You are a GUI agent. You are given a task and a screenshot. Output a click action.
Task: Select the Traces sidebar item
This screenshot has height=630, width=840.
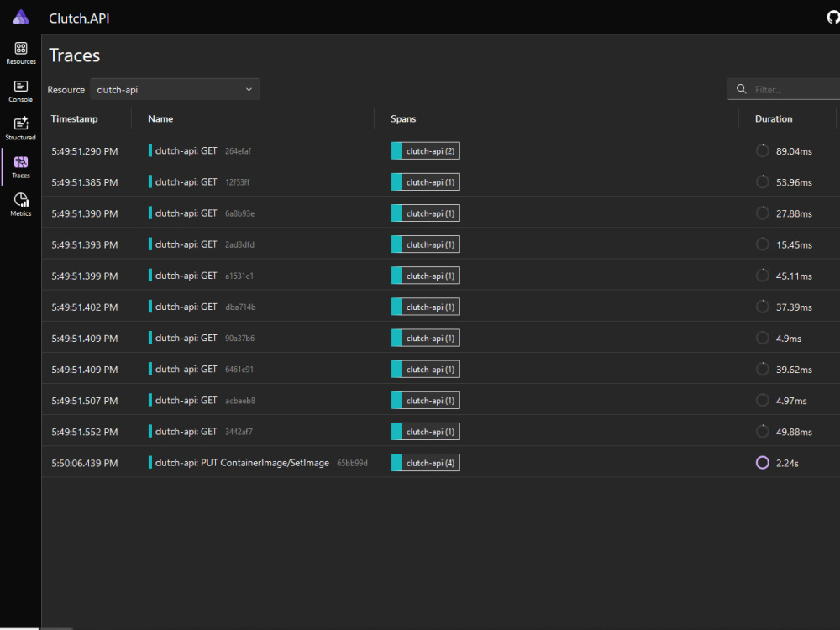(21, 167)
